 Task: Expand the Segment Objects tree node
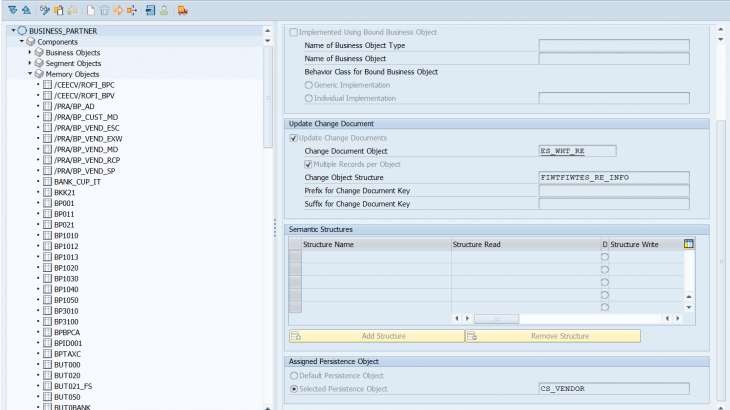pyautogui.click(x=30, y=63)
